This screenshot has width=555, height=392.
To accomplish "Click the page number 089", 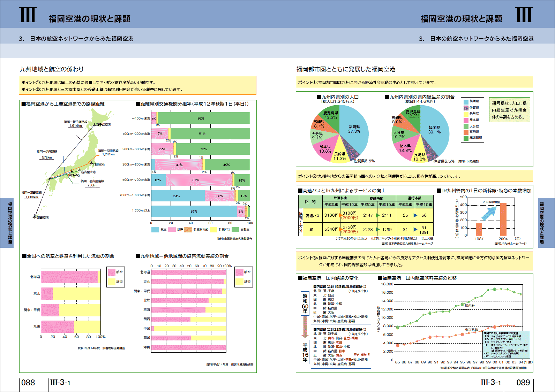I will point(523,383).
